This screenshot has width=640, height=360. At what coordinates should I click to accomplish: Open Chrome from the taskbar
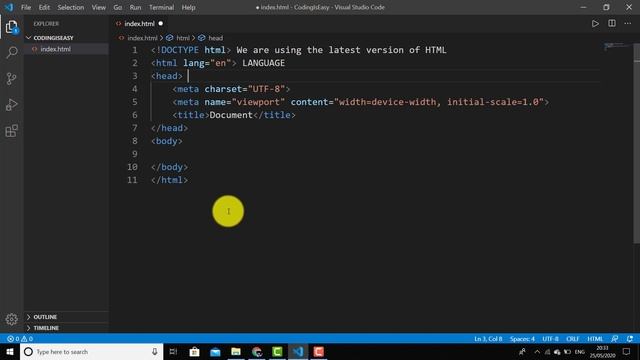(x=257, y=351)
